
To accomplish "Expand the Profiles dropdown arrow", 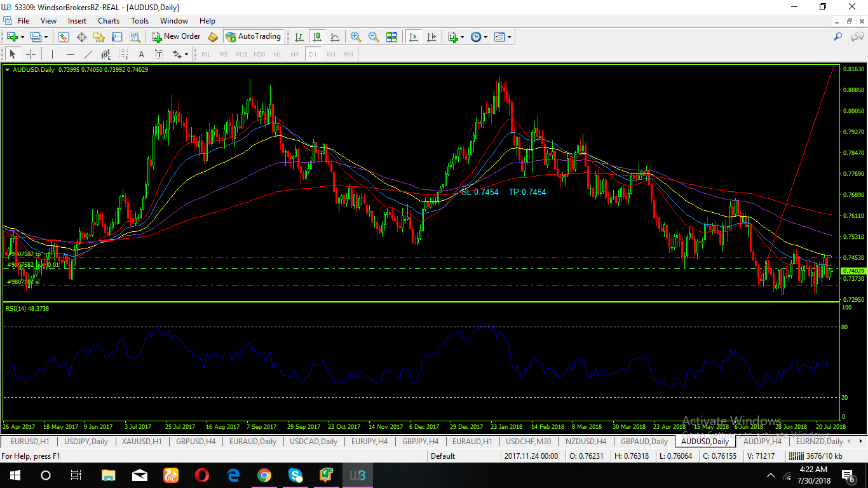I will [x=46, y=37].
